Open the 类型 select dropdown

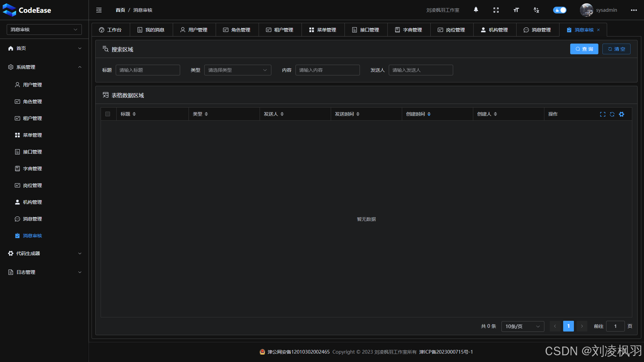pos(237,70)
